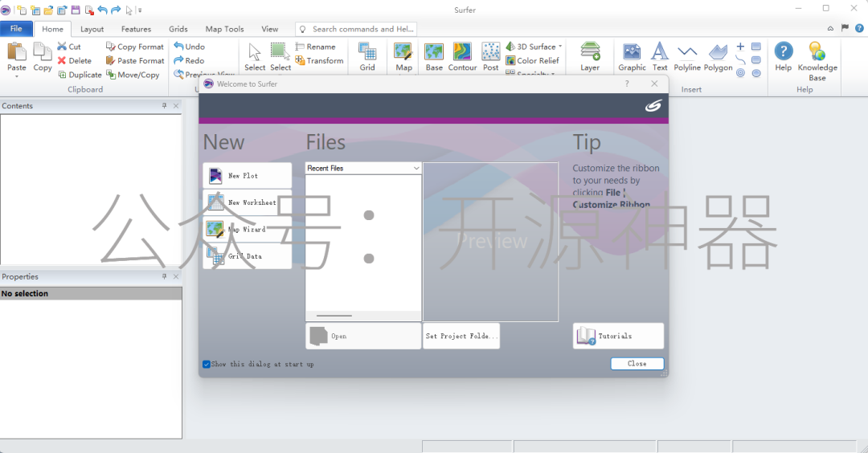Switch to the Layout ribbon tab
This screenshot has height=453, width=868.
point(92,29)
